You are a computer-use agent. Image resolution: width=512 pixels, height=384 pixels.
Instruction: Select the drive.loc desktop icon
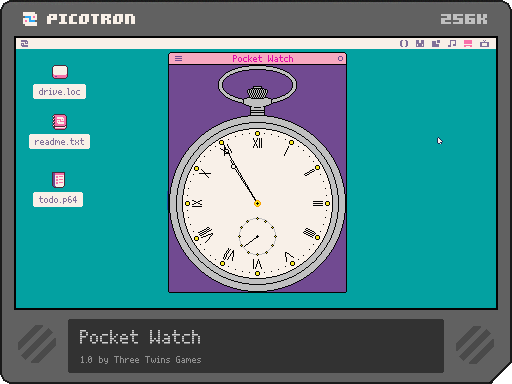[x=60, y=72]
